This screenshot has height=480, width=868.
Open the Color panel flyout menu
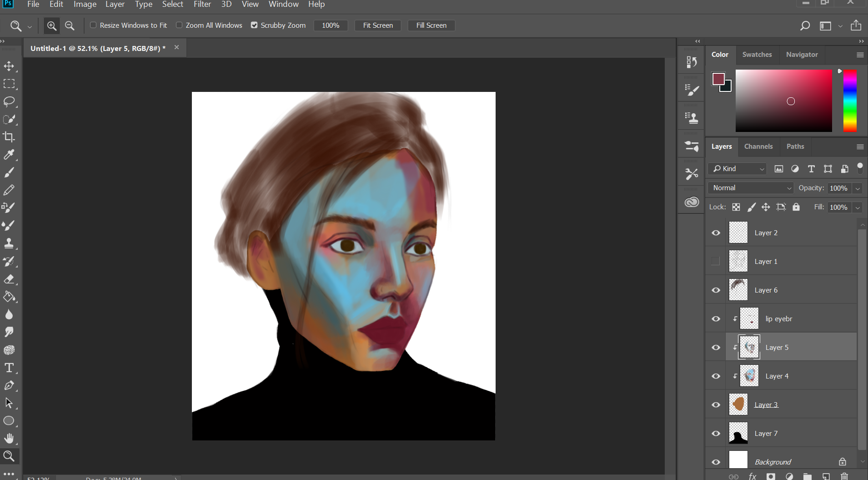tap(860, 55)
